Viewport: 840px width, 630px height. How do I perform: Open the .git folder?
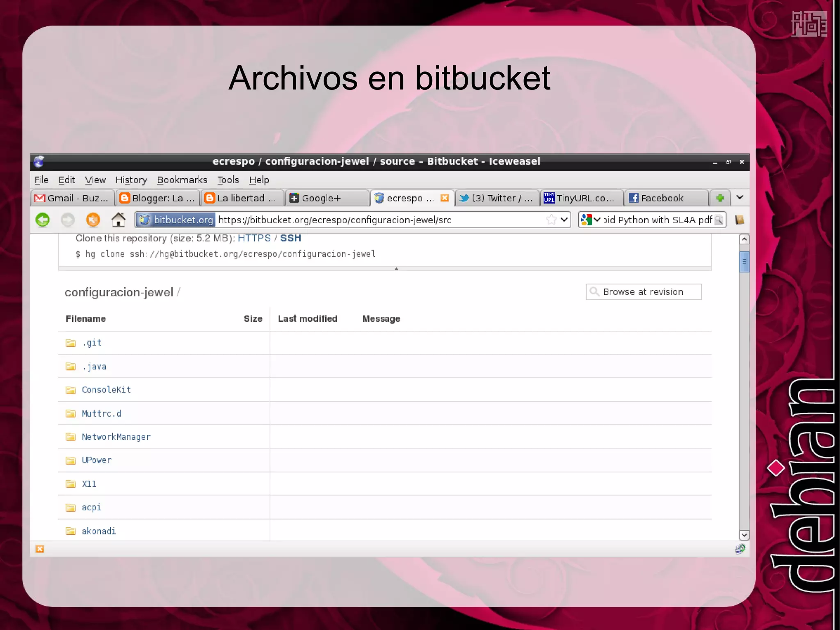click(x=91, y=343)
